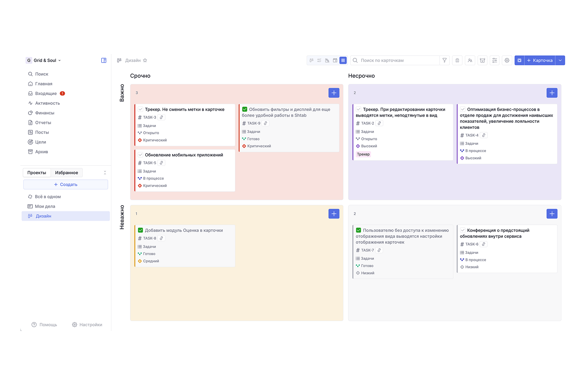
Task: Collapse the projects section with the chevron
Action: click(105, 173)
